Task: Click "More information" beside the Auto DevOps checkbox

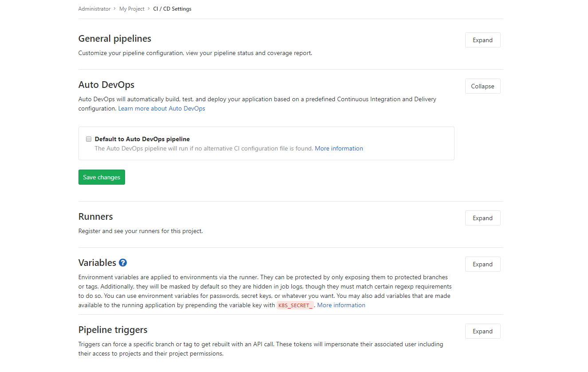Action: pyautogui.click(x=339, y=148)
